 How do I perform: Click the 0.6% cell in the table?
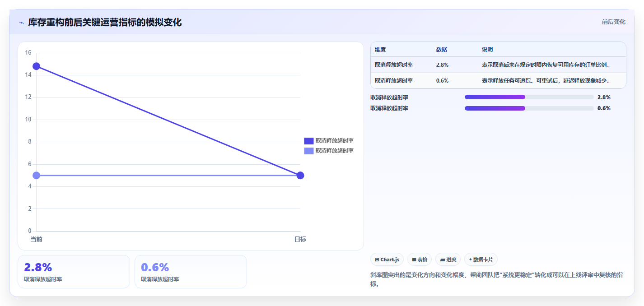(x=442, y=81)
